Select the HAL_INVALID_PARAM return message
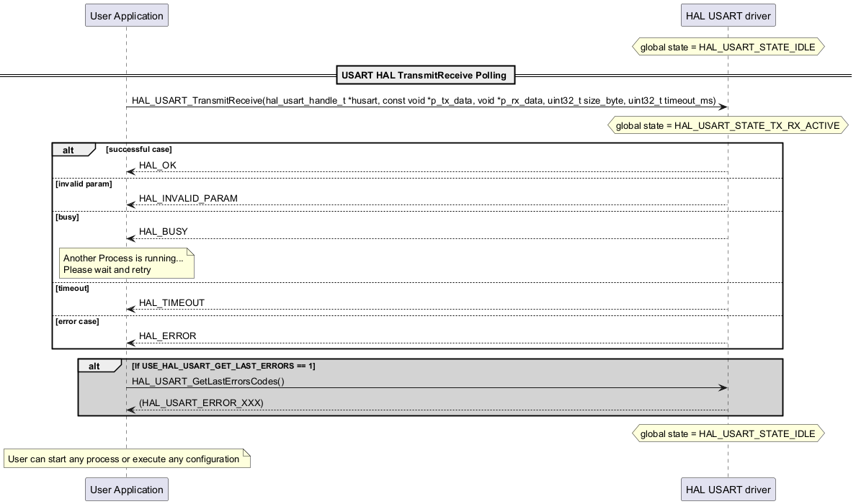 click(188, 199)
